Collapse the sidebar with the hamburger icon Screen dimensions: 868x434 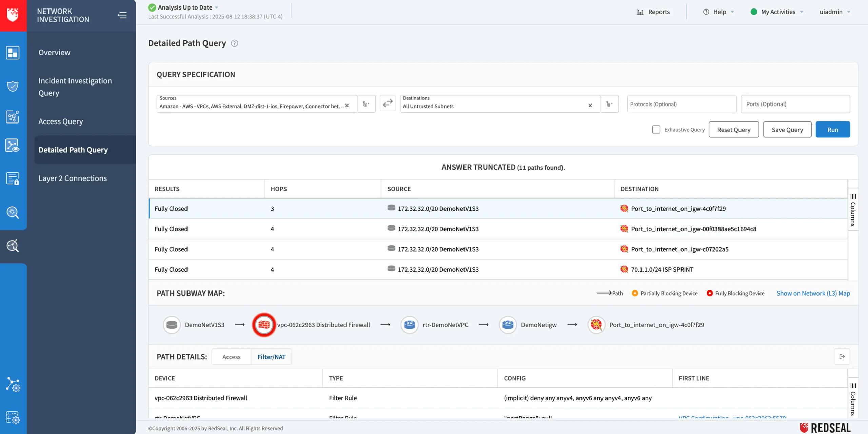click(122, 15)
